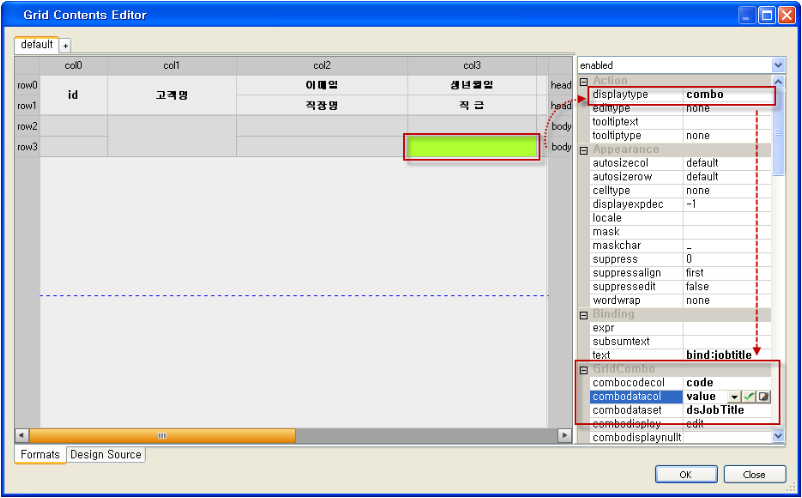Select the celltype property

coord(680,191)
